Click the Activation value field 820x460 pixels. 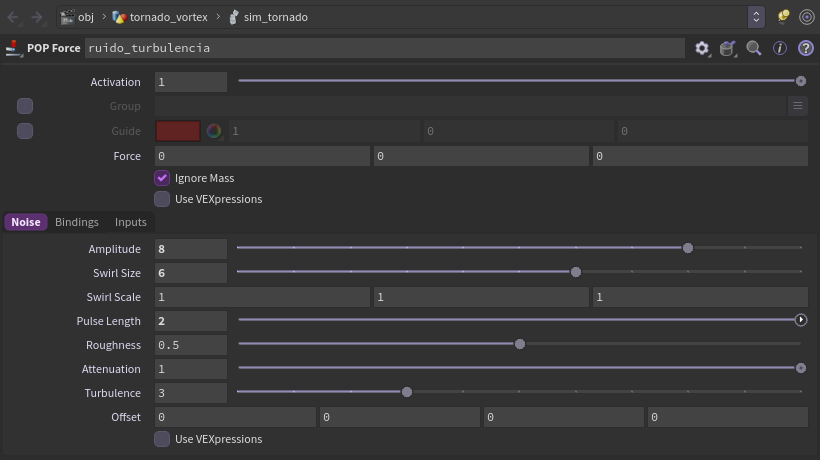click(191, 82)
